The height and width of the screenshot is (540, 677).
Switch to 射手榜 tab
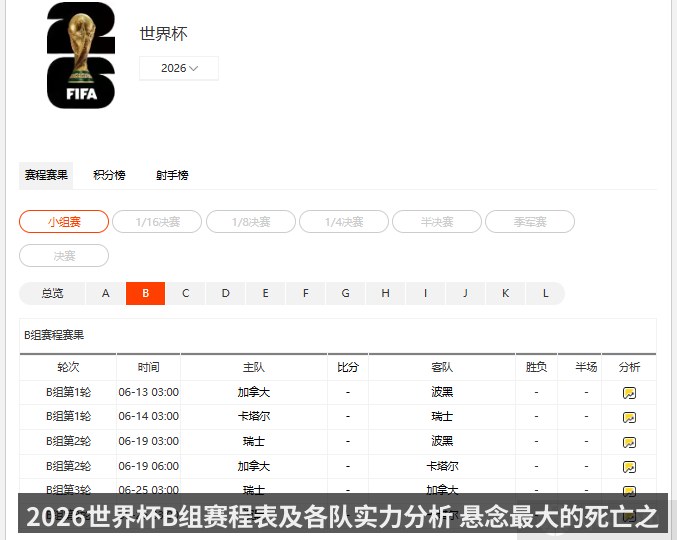click(172, 175)
